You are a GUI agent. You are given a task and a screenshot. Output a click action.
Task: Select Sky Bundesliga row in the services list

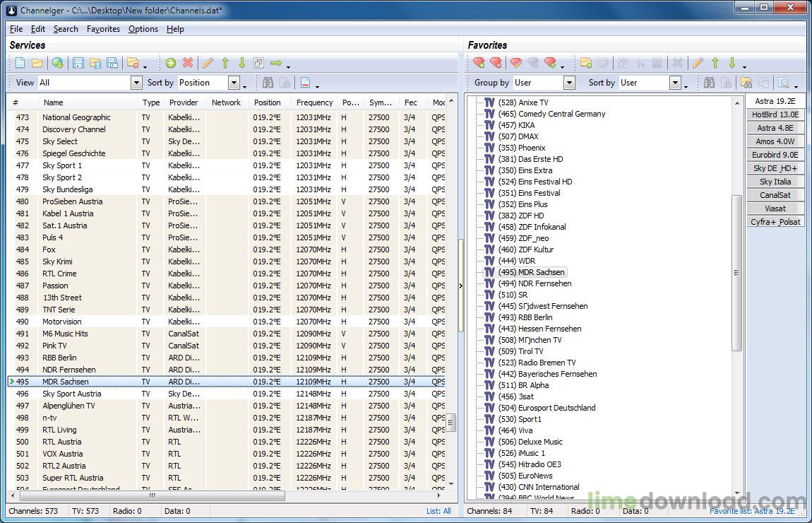click(x=67, y=189)
